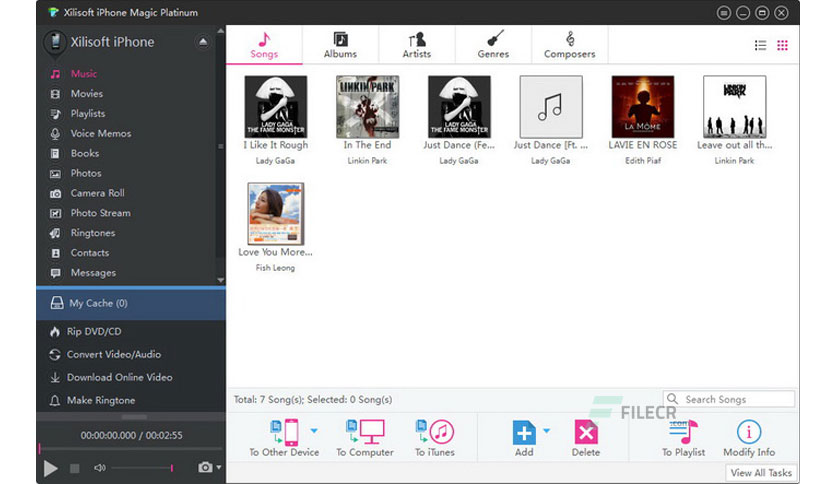Eject the Xilisoft iPhone device
Viewport: 836px width, 484px height.
[x=203, y=42]
